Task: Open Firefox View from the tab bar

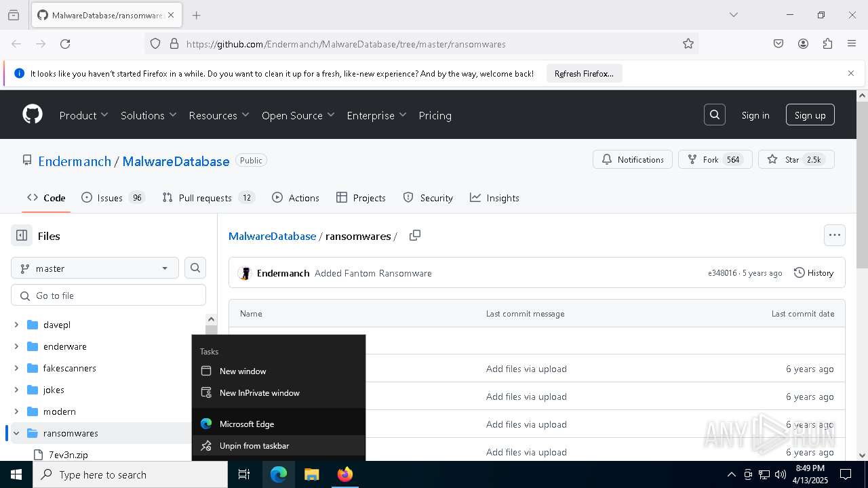Action: coord(14,15)
